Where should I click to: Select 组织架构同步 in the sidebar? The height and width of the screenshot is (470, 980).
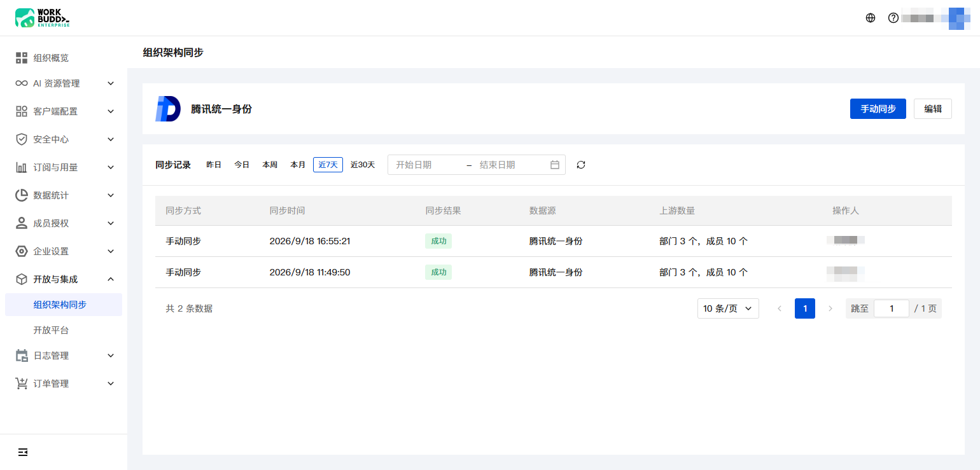(64, 305)
